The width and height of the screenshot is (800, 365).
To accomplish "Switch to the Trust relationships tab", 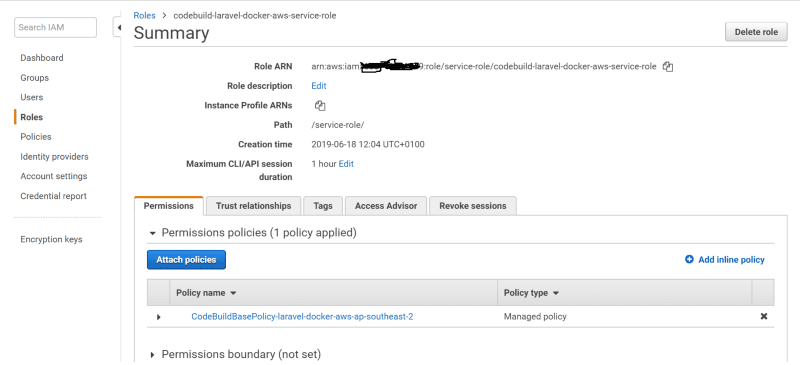I will [x=254, y=206].
